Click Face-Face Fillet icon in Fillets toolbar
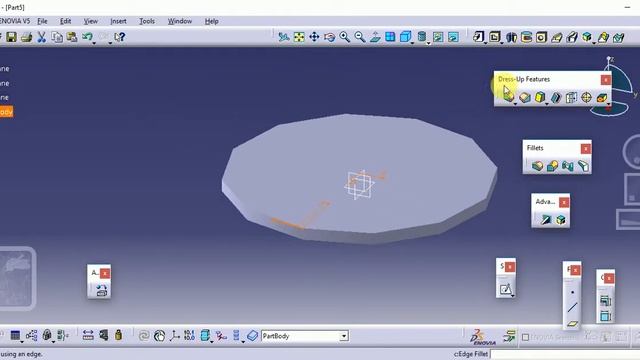Screen dimensions: 640x360 pos(568,166)
